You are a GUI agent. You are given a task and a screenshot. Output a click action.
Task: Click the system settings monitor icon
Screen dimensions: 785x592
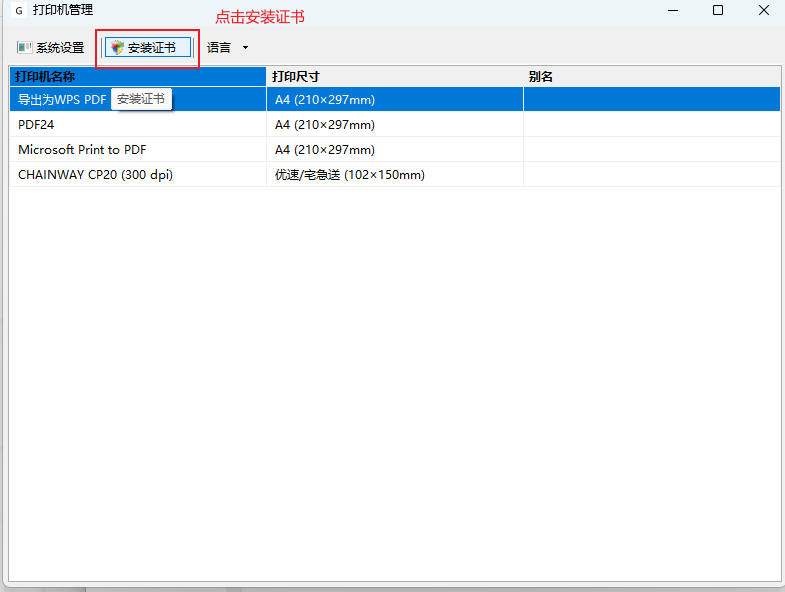pos(24,48)
